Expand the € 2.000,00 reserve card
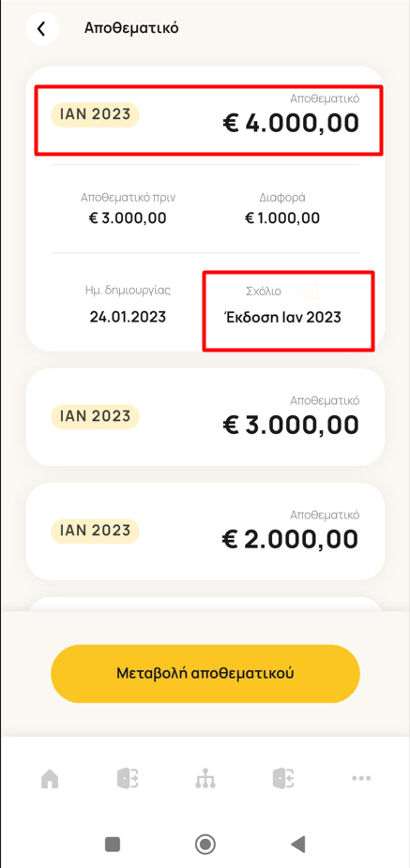Viewport: 410px width, 868px height. coord(205,531)
